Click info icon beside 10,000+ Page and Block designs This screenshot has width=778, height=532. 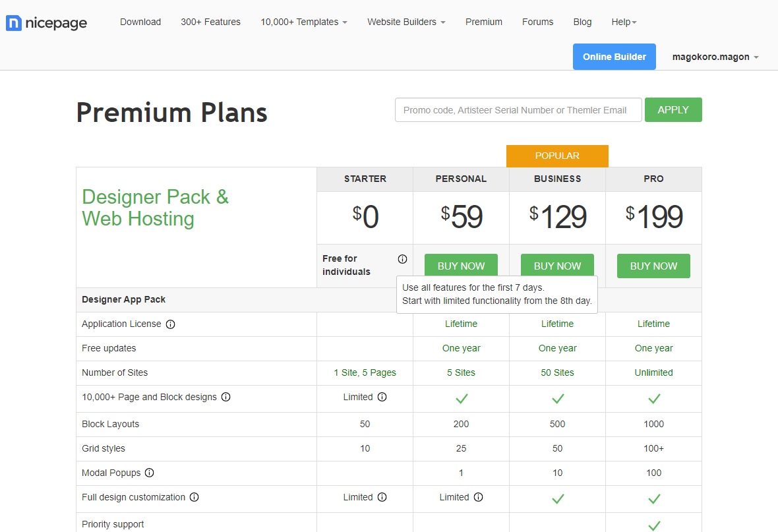[225, 398]
